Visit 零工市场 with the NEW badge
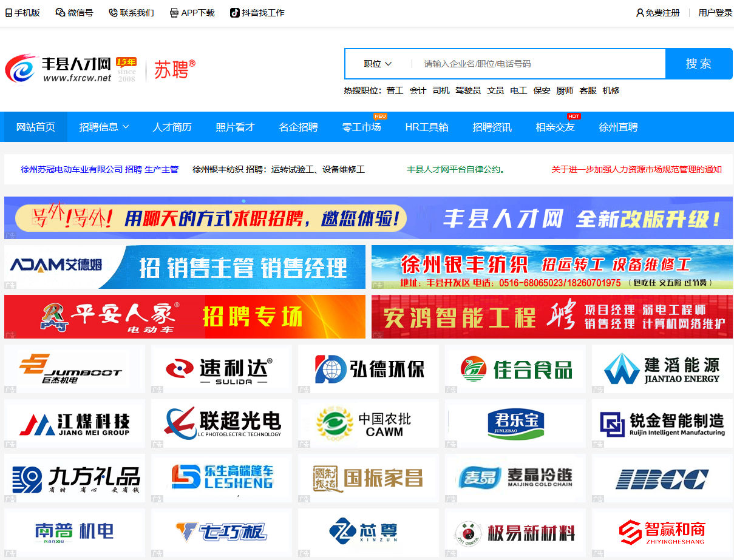Viewport: 734px width, 560px height. 362,126
